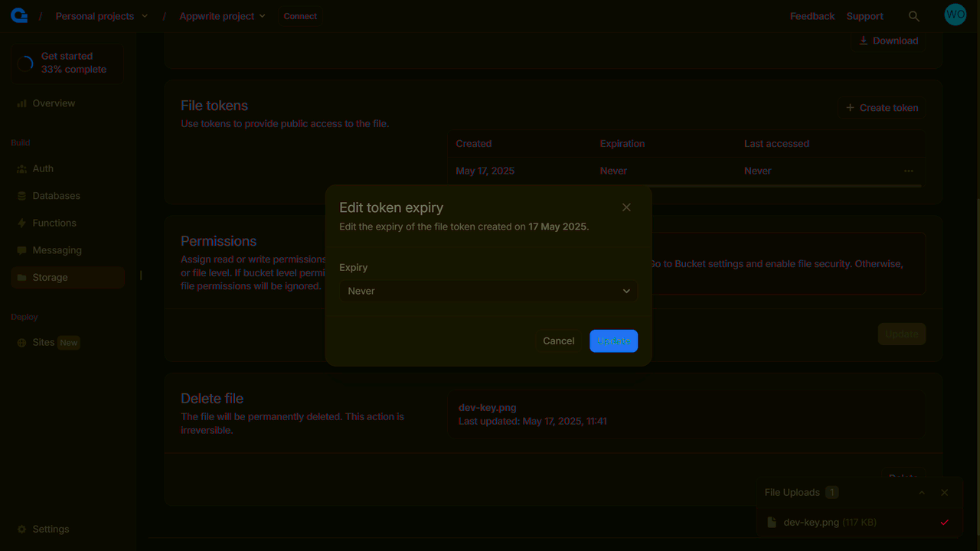Click the search icon in the top bar
The image size is (980, 551).
[914, 15]
